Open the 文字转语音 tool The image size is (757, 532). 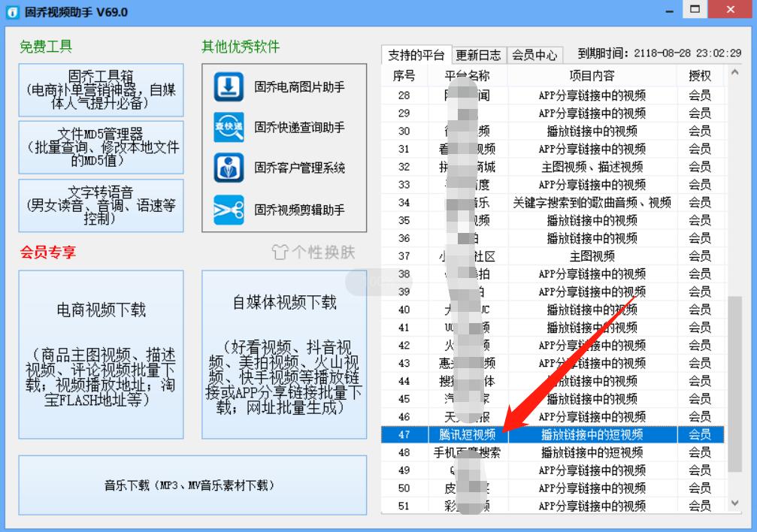coord(101,205)
